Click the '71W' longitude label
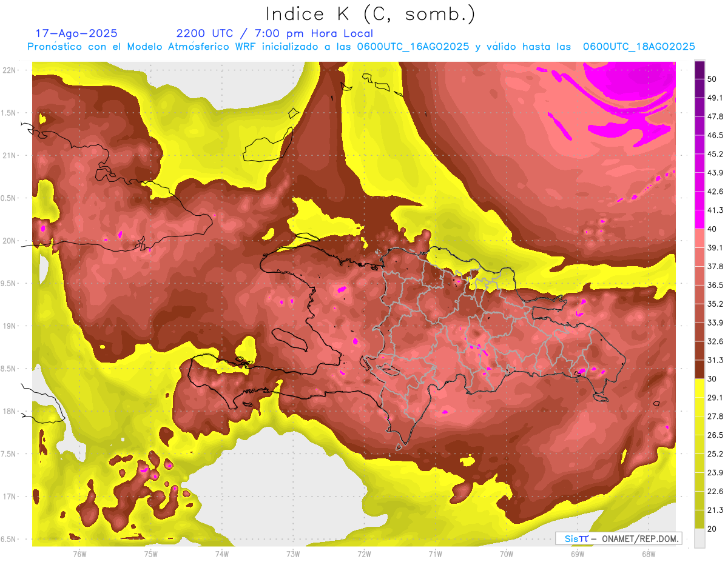 coord(435,554)
